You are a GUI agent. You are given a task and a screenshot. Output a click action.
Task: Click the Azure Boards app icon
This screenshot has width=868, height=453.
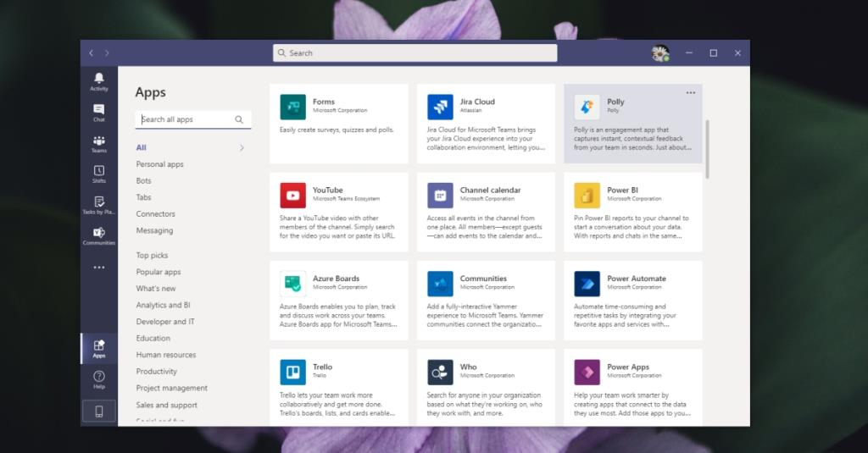point(292,284)
